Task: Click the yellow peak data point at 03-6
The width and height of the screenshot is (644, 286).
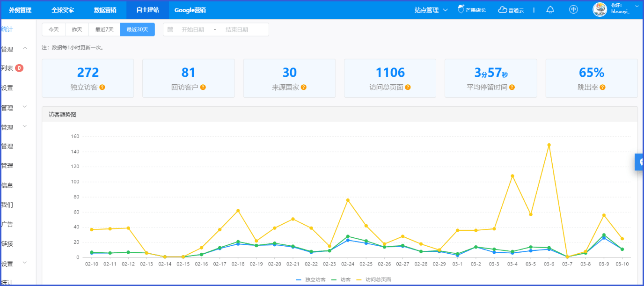Action: (x=549, y=145)
